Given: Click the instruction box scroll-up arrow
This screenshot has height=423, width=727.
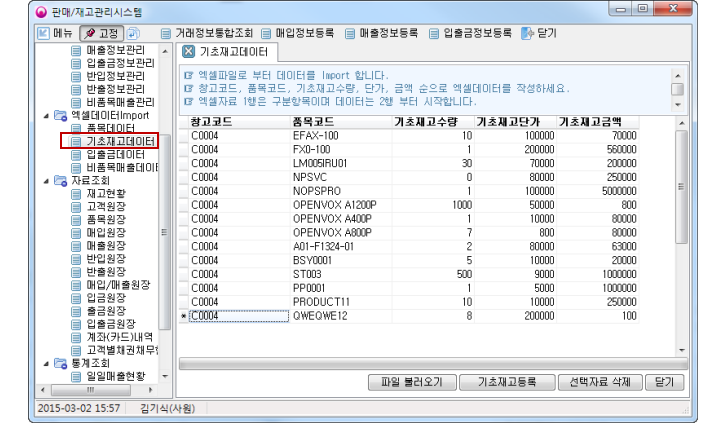Looking at the screenshot, I should pos(678,76).
